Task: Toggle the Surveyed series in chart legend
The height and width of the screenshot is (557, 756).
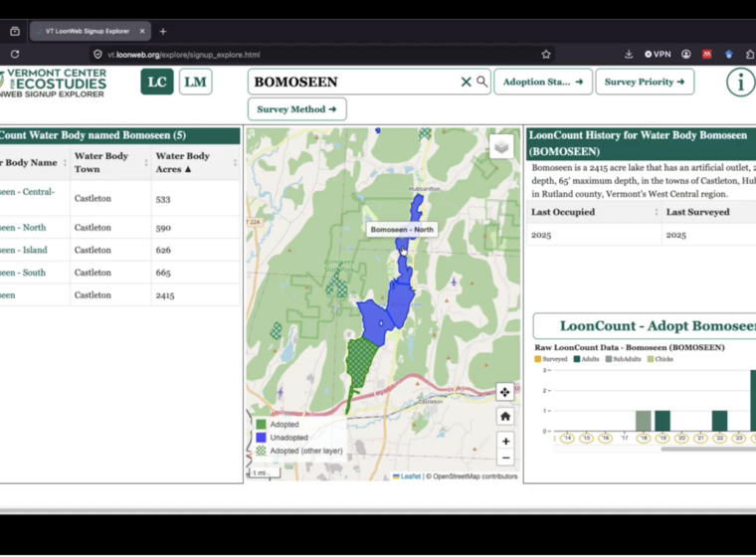Action: (551, 359)
